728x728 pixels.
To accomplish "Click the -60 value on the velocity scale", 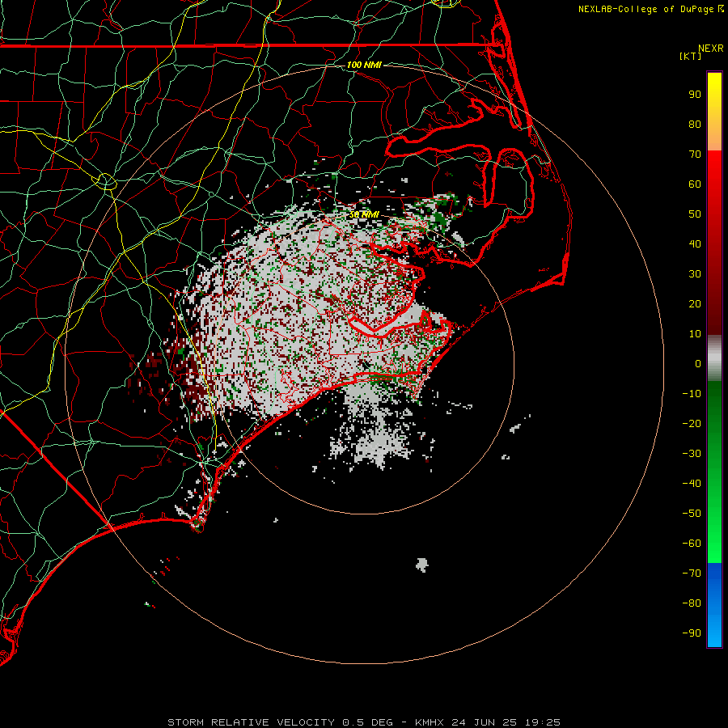I will tap(692, 544).
